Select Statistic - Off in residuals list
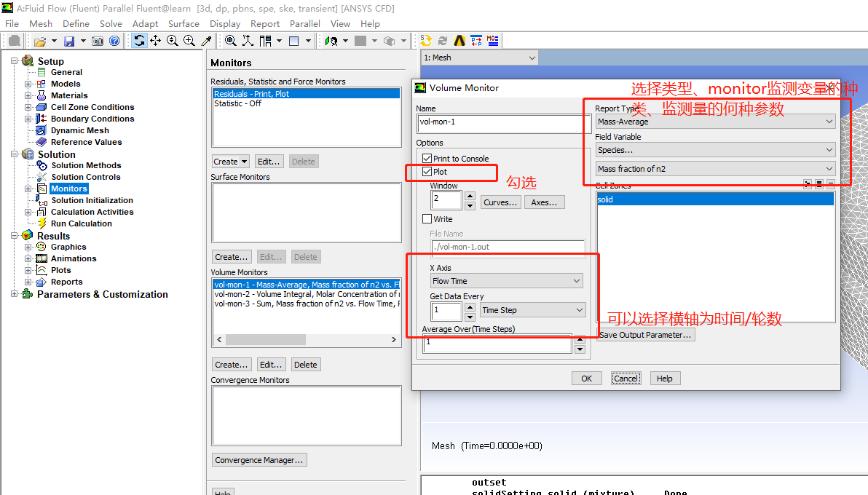Viewport: 868px width, 495px height. [x=306, y=103]
